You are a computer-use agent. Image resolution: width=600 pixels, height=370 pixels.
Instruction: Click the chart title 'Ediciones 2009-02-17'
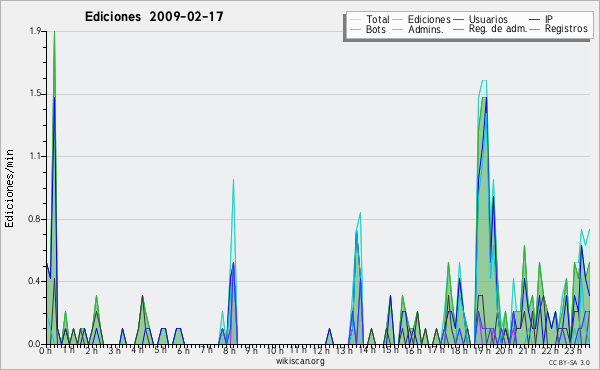pyautogui.click(x=154, y=17)
